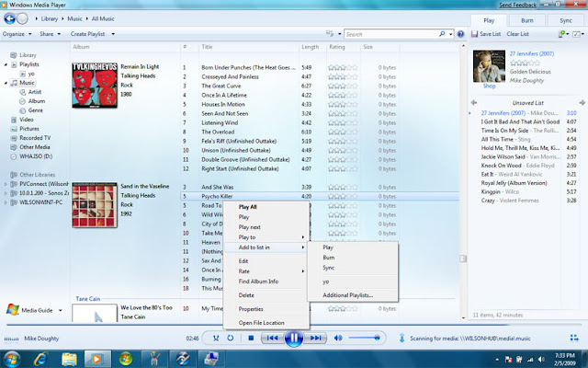
Task: Toggle repeat playback
Action: tap(231, 338)
